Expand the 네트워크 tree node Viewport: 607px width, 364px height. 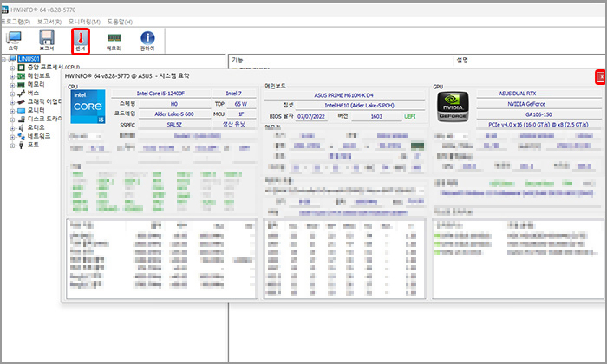[12, 137]
